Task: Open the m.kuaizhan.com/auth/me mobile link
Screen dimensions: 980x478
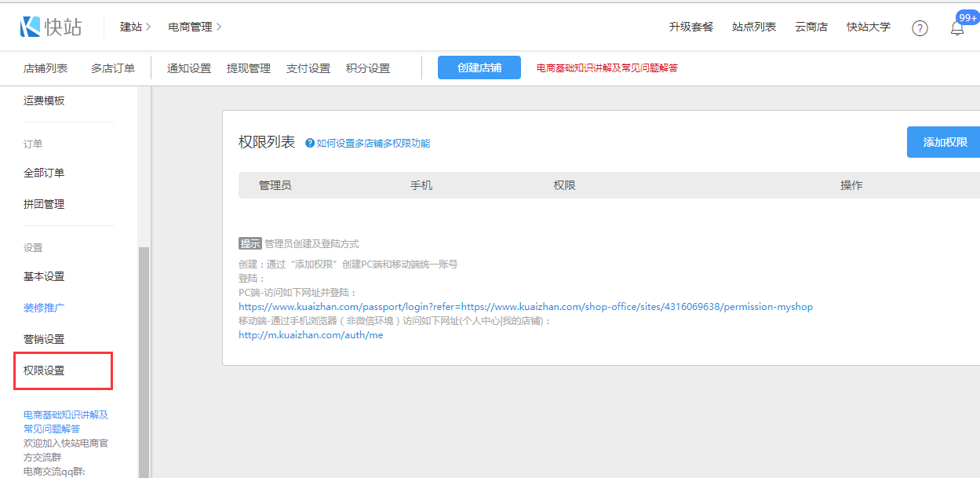Action: pyautogui.click(x=311, y=335)
